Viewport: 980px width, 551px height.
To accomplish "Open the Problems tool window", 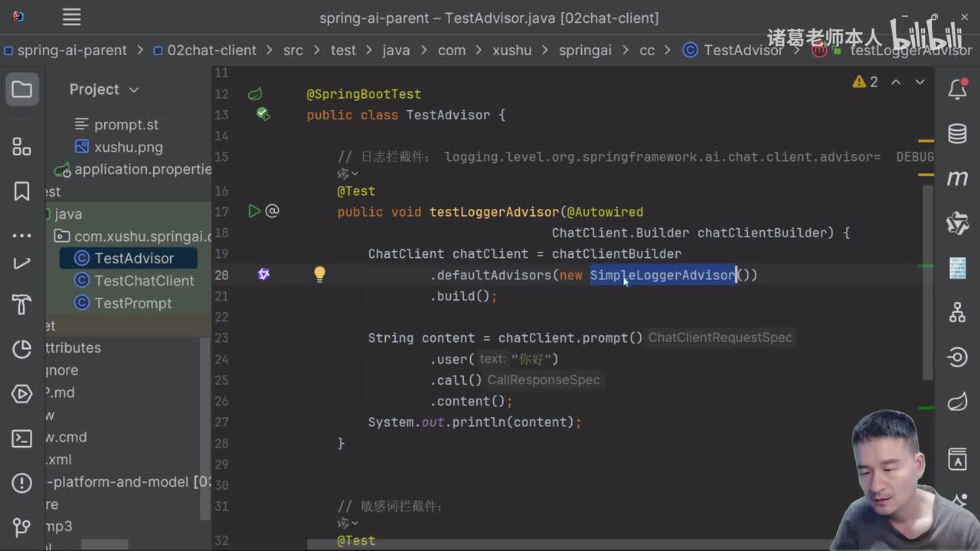I will pyautogui.click(x=21, y=483).
